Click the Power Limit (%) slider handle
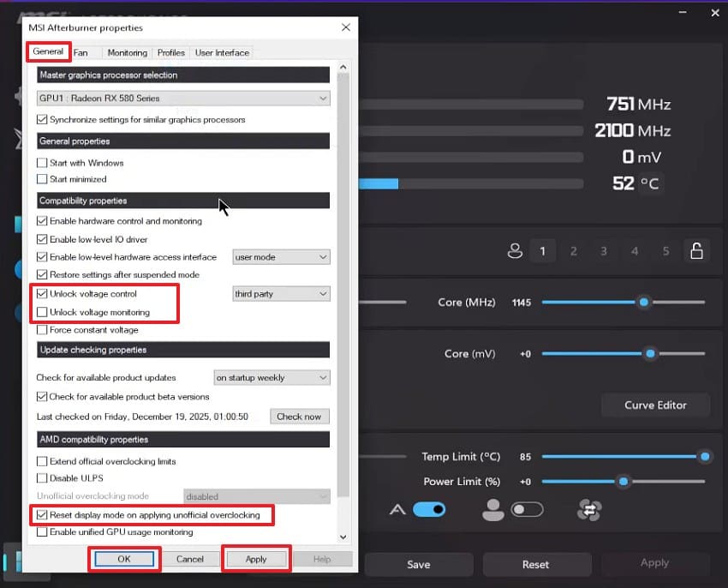Image resolution: width=728 pixels, height=588 pixels. pyautogui.click(x=624, y=482)
